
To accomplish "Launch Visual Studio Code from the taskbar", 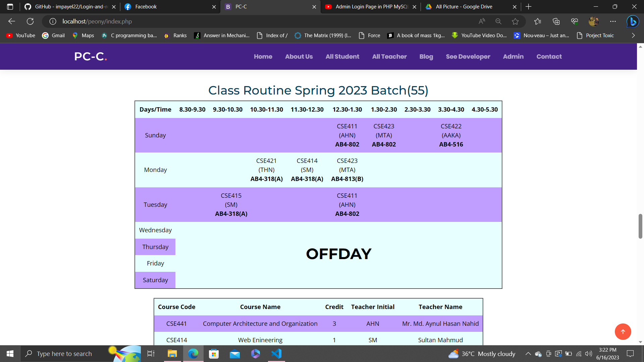I will 276,354.
